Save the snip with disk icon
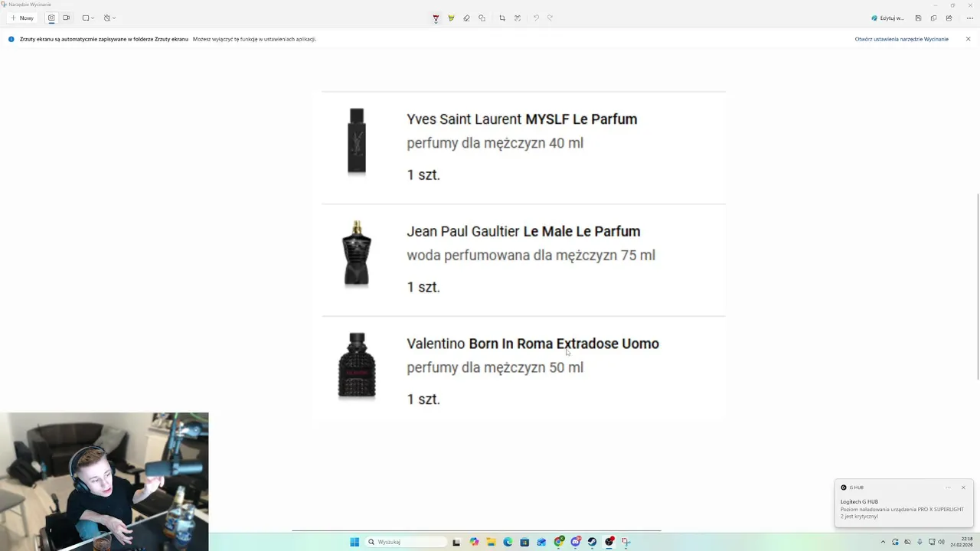This screenshot has width=980, height=551. click(918, 18)
